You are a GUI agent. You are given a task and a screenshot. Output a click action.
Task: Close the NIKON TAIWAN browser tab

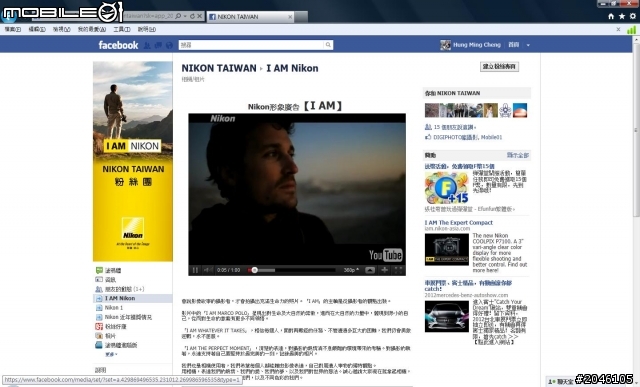(x=290, y=17)
